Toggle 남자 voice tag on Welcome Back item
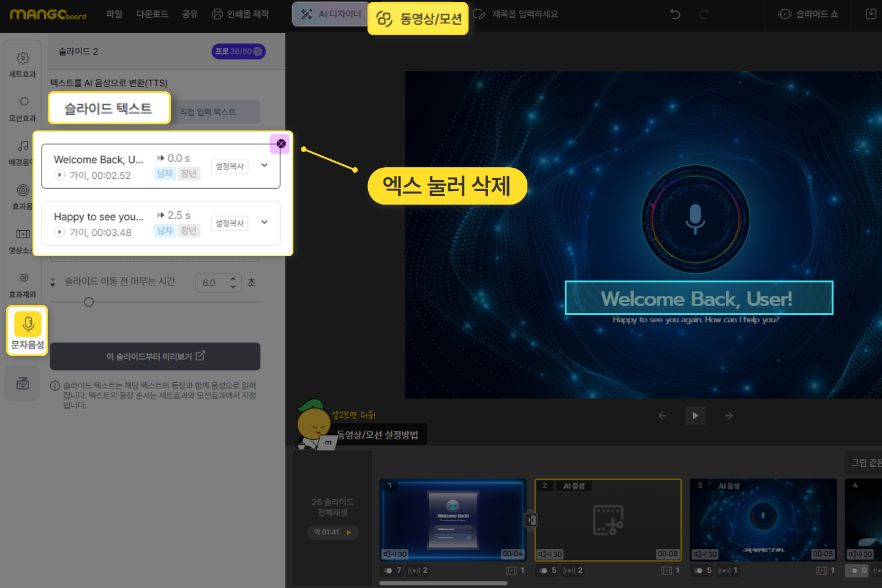882x588 pixels. pyautogui.click(x=165, y=174)
